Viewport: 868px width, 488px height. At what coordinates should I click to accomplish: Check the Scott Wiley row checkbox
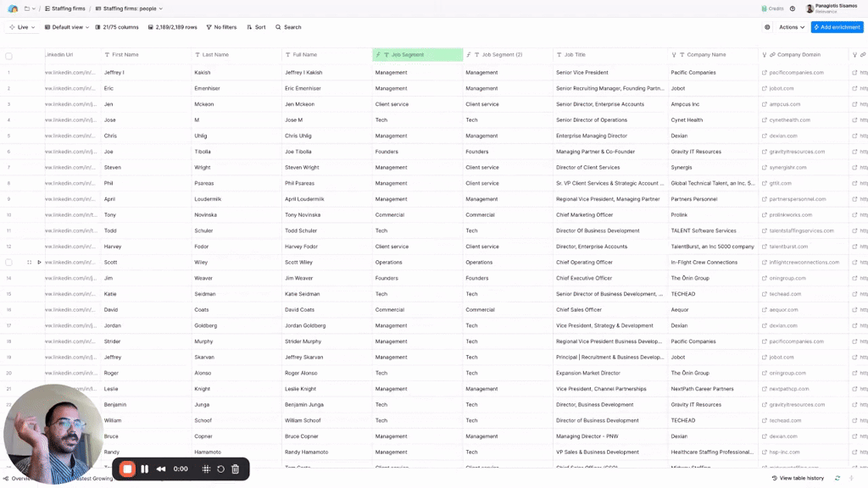8,263
